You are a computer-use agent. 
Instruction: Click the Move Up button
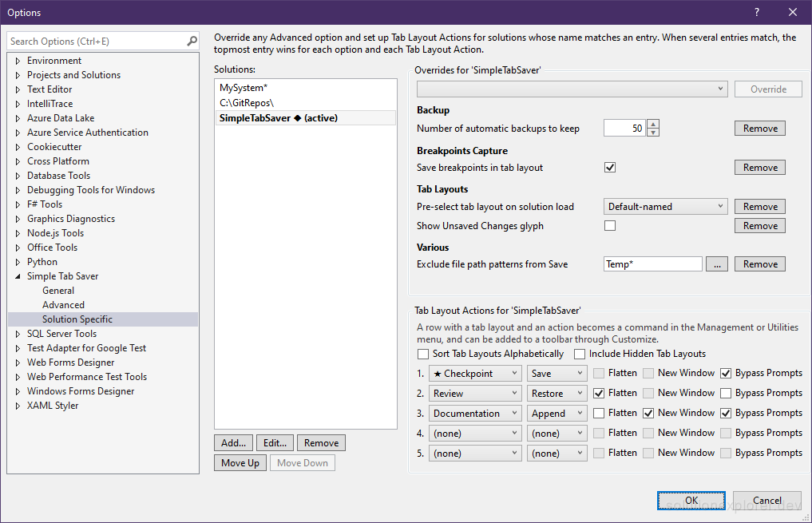point(240,463)
